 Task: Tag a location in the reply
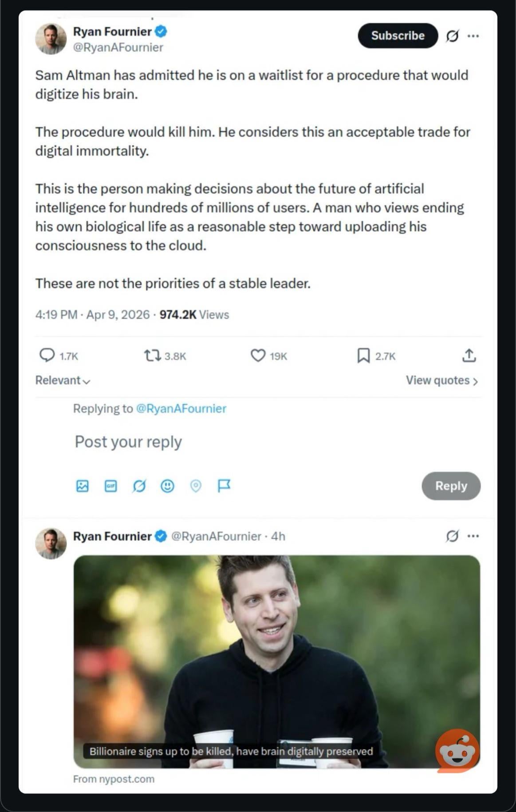coord(196,486)
